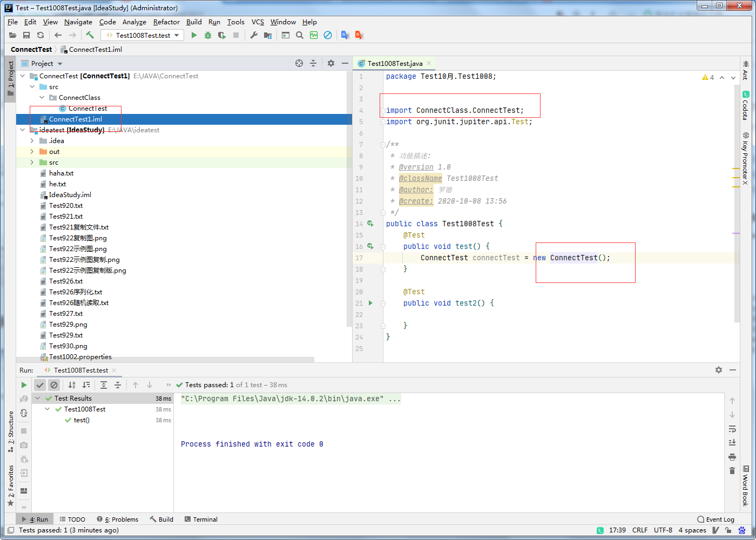Run with coverage icon in toolbar
This screenshot has width=756, height=540.
[222, 35]
